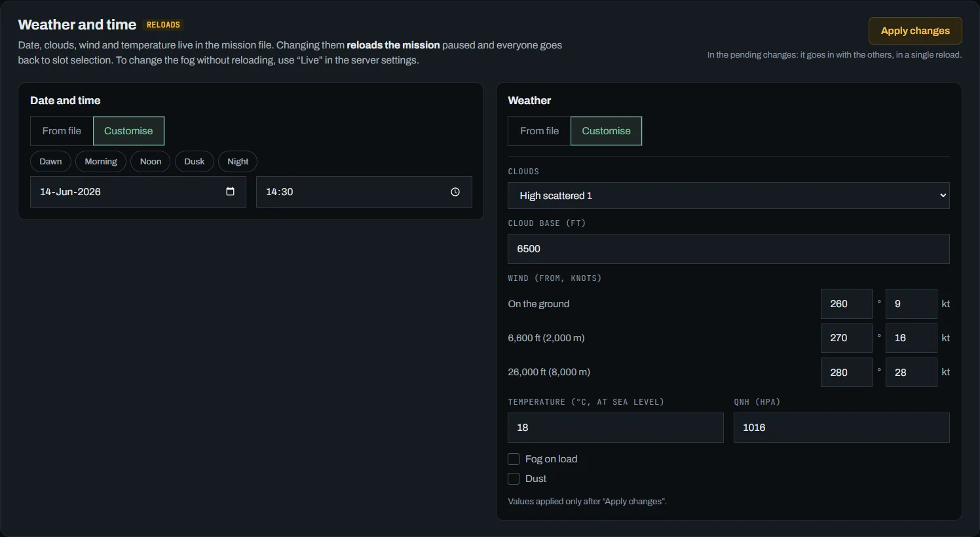Screen dimensions: 980x537
Task: Open the clock picker icon in time field
Action: pyautogui.click(x=455, y=192)
